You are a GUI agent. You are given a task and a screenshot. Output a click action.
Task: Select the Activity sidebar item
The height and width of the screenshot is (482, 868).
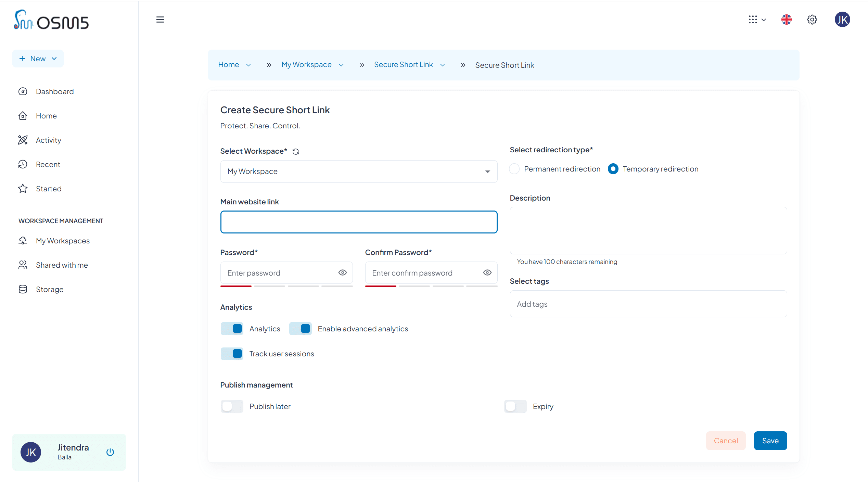click(x=49, y=140)
